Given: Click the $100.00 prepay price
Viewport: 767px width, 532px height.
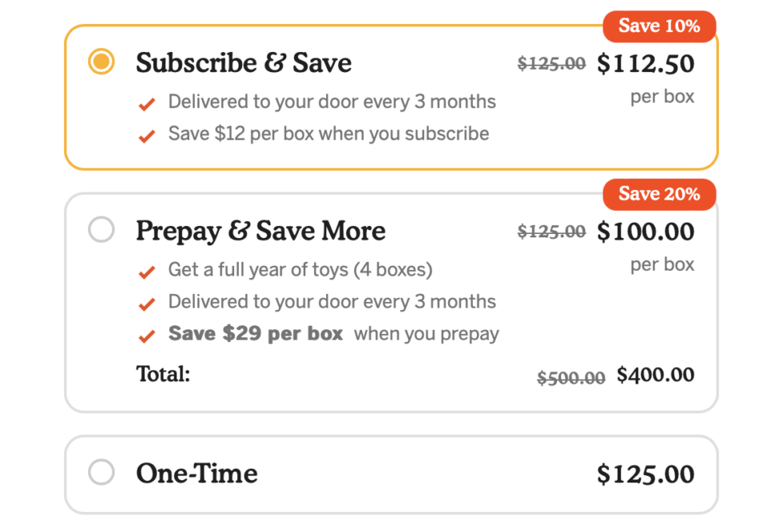Looking at the screenshot, I should (x=646, y=232).
